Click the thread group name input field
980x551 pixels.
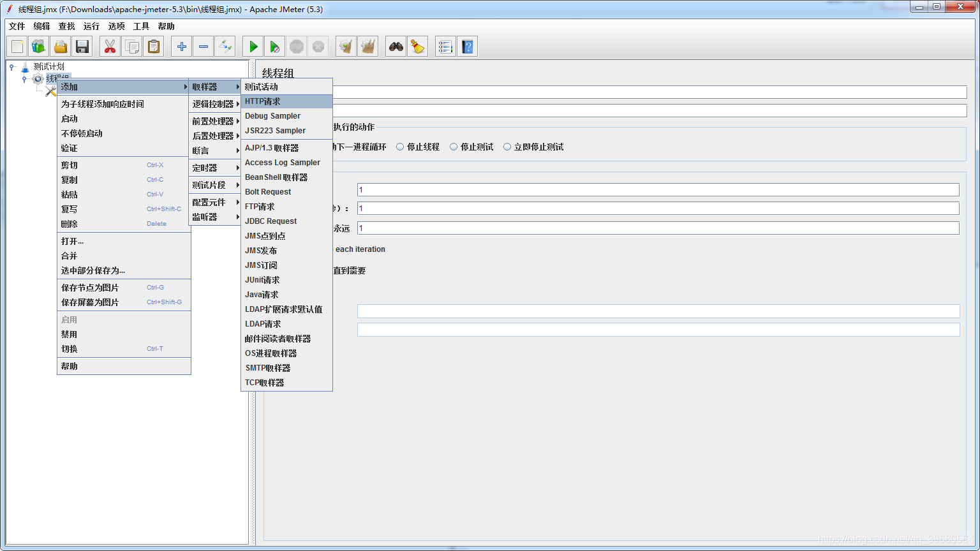pos(650,92)
